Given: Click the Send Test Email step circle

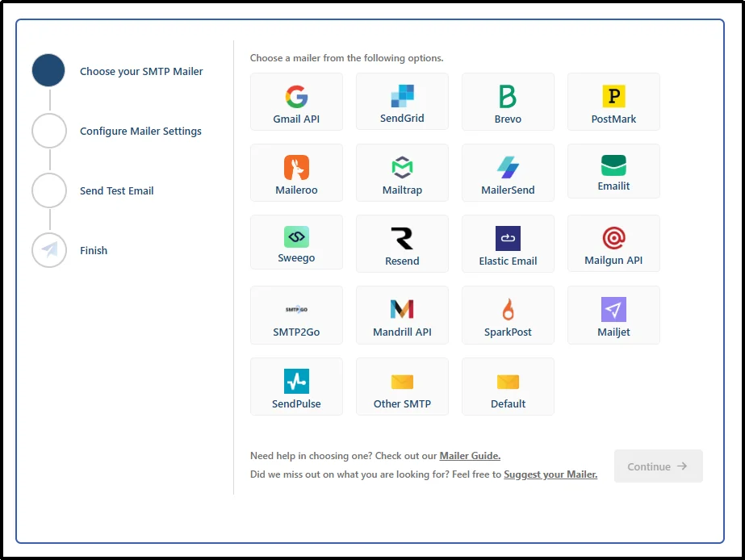Looking at the screenshot, I should click(x=49, y=190).
